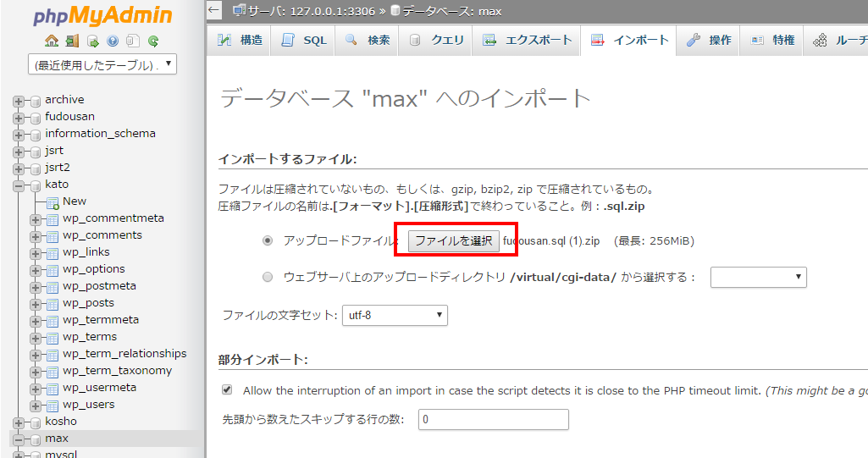Click the collapse navigation panel arrow icon
The height and width of the screenshot is (458, 868).
(214, 10)
